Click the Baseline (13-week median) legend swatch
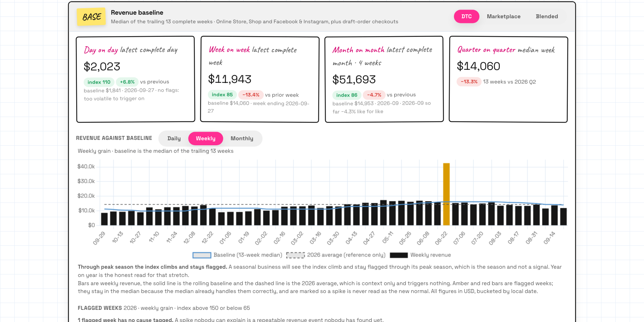644x322 pixels. pyautogui.click(x=202, y=255)
